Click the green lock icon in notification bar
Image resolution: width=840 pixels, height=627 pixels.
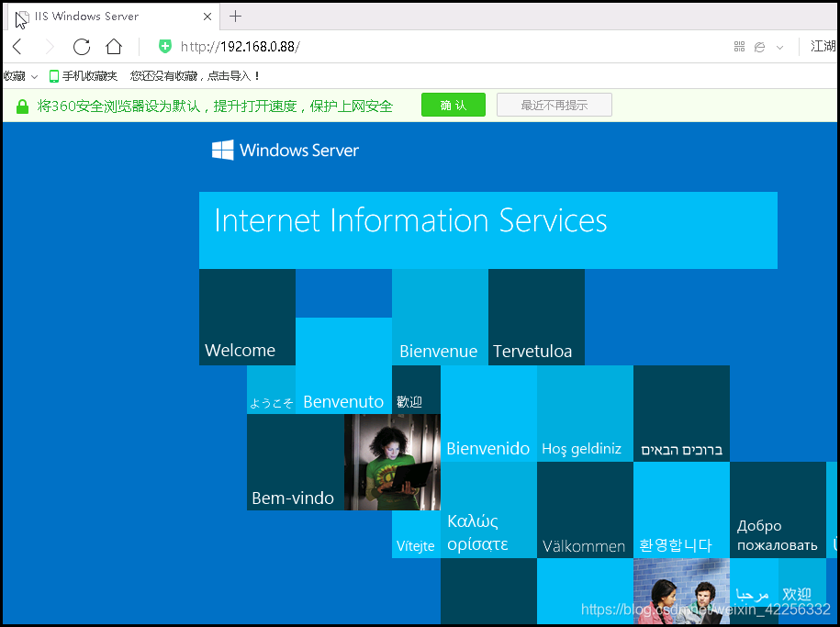coord(22,106)
